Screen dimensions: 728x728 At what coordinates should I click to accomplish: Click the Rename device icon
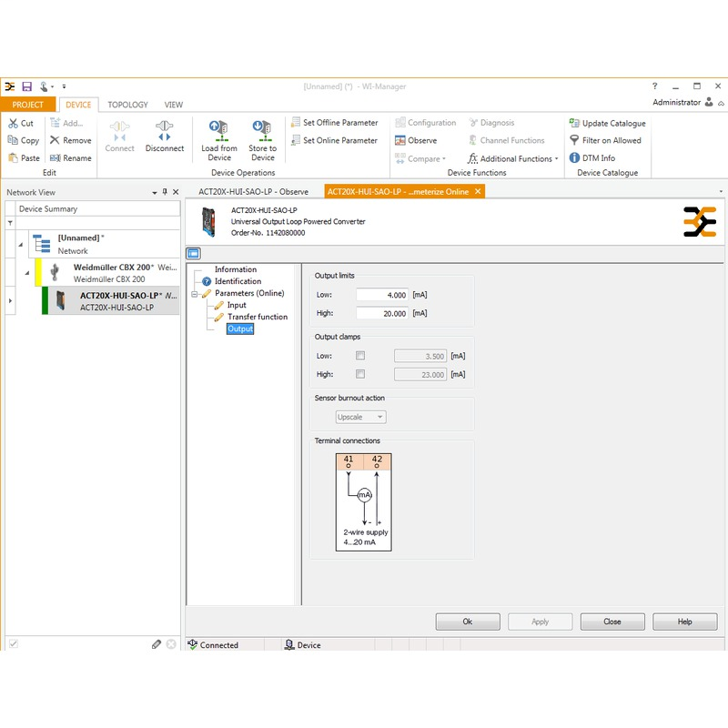55,157
